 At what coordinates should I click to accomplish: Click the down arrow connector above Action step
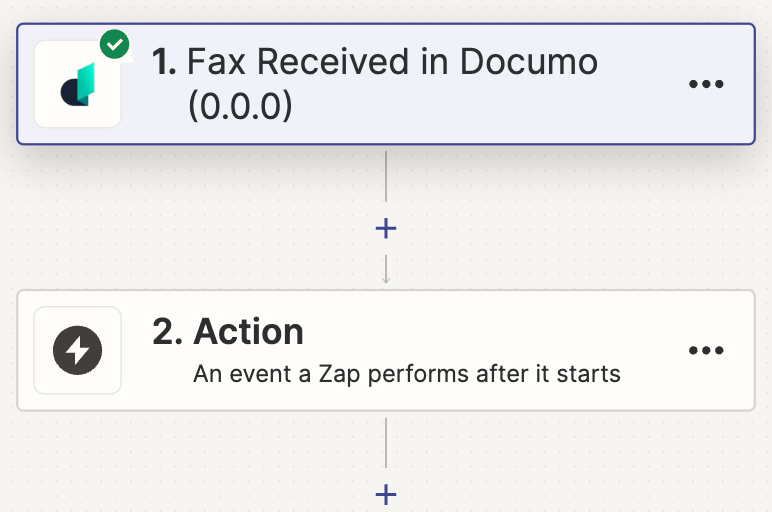click(386, 270)
